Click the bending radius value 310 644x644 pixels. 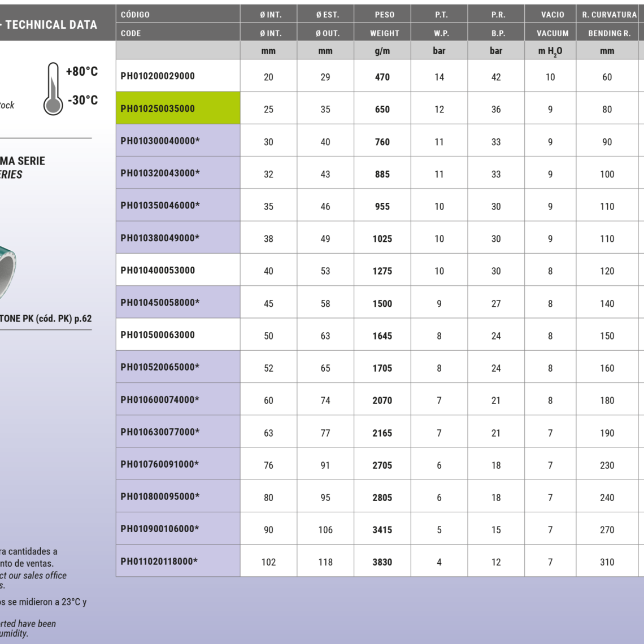[607, 562]
